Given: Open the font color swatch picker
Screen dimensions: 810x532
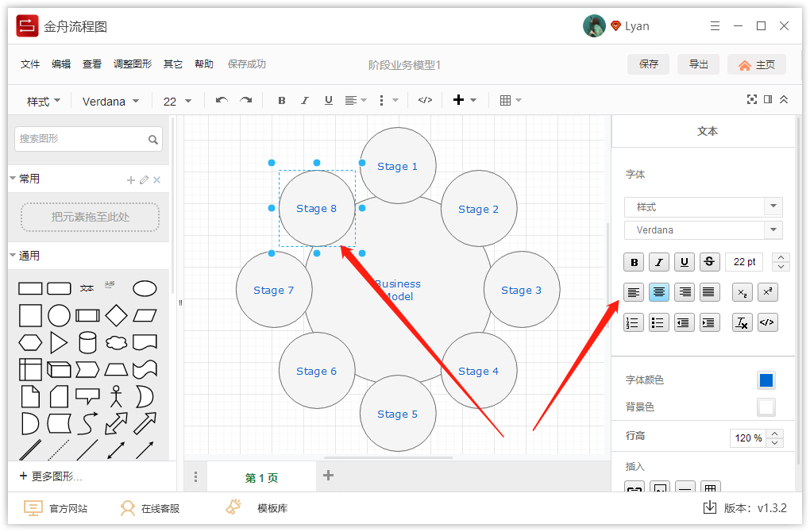Looking at the screenshot, I should click(x=766, y=380).
